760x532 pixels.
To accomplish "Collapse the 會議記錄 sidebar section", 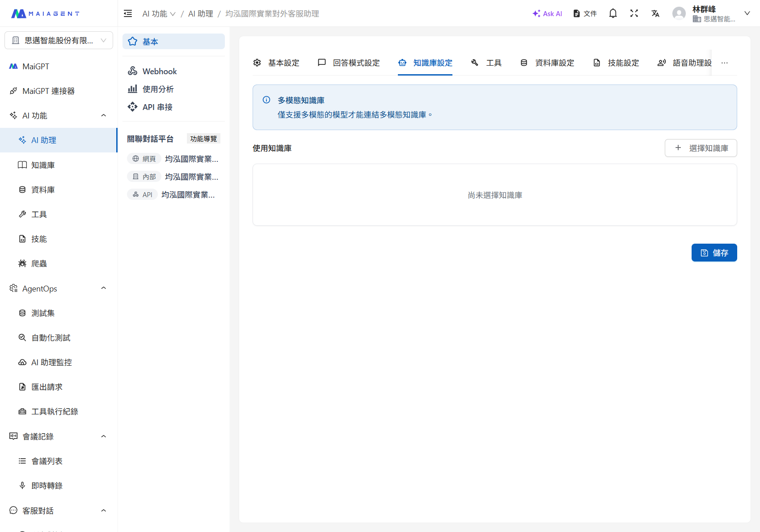I will coord(103,436).
